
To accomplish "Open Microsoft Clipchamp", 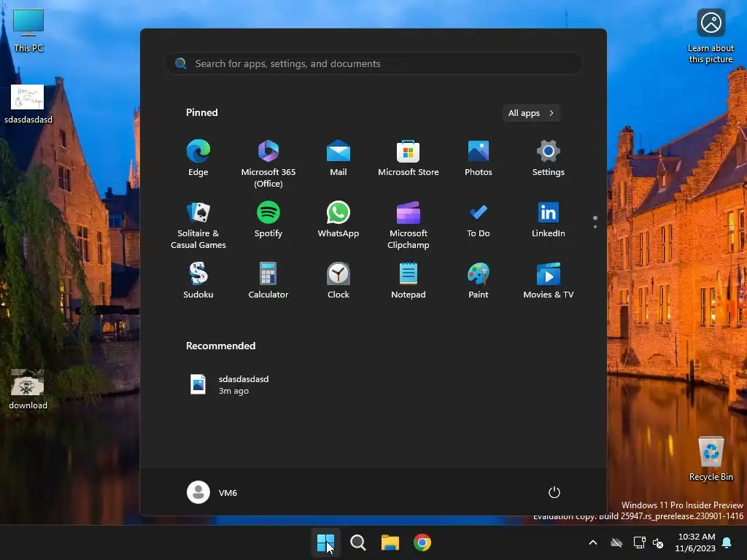I will 409,225.
